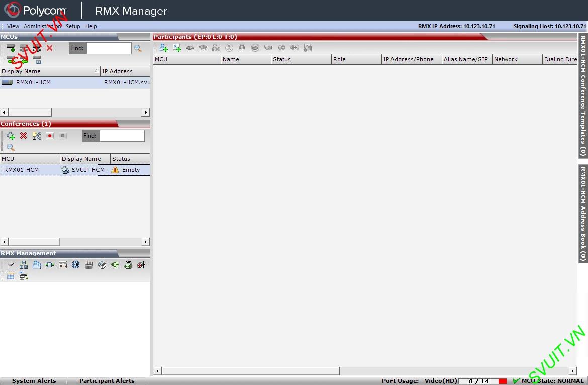
Task: Click the magnifier search icon under Conferences toolbar
Action: click(x=11, y=147)
